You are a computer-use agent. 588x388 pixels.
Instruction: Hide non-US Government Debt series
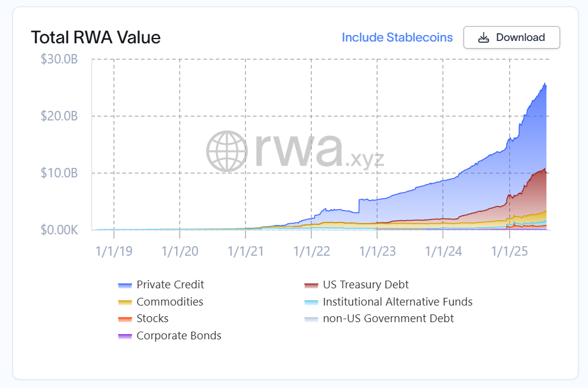[388, 319]
